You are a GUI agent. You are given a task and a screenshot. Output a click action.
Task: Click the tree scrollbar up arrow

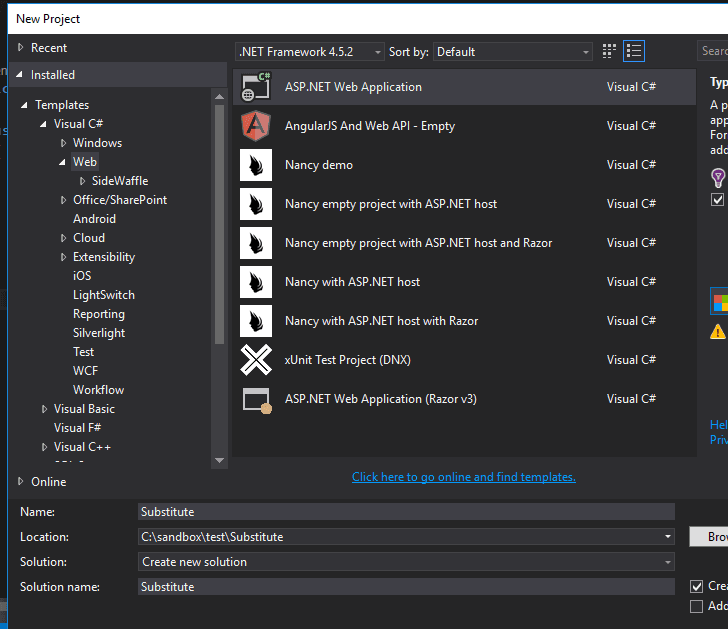220,97
